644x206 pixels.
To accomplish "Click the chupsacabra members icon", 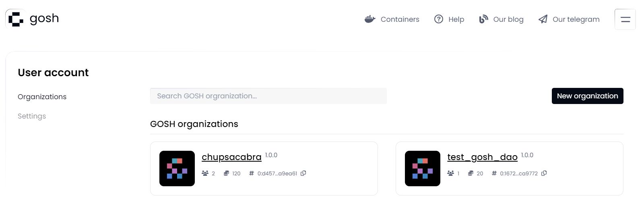I will point(205,173).
